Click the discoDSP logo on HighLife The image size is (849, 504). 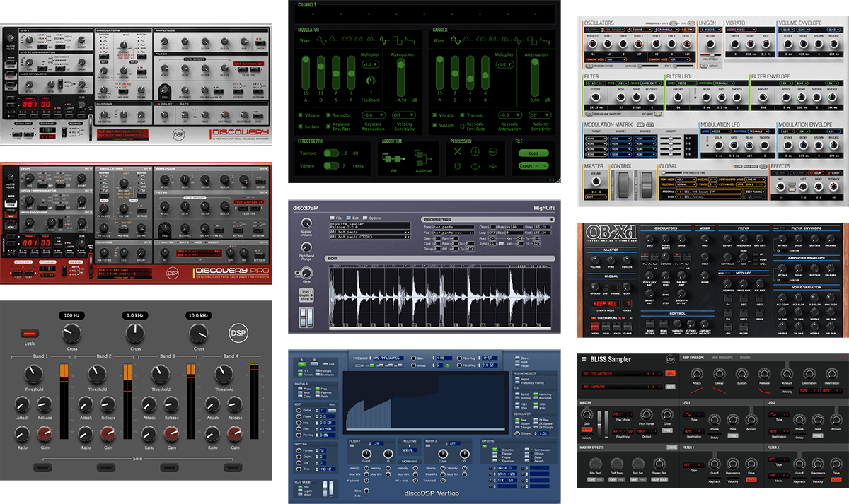click(x=304, y=208)
